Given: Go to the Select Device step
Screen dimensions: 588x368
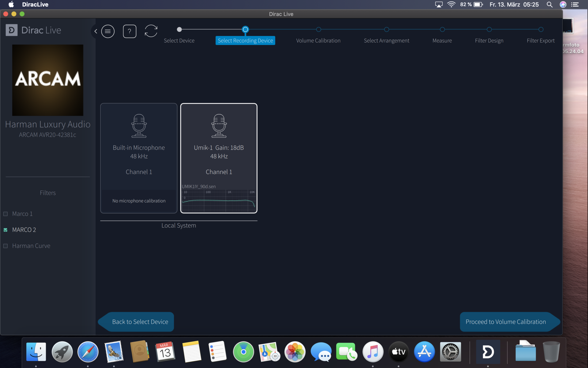Looking at the screenshot, I should point(179,40).
